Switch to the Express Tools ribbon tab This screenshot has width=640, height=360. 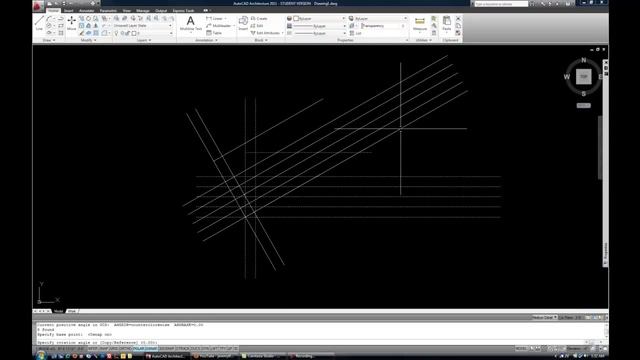tap(183, 11)
